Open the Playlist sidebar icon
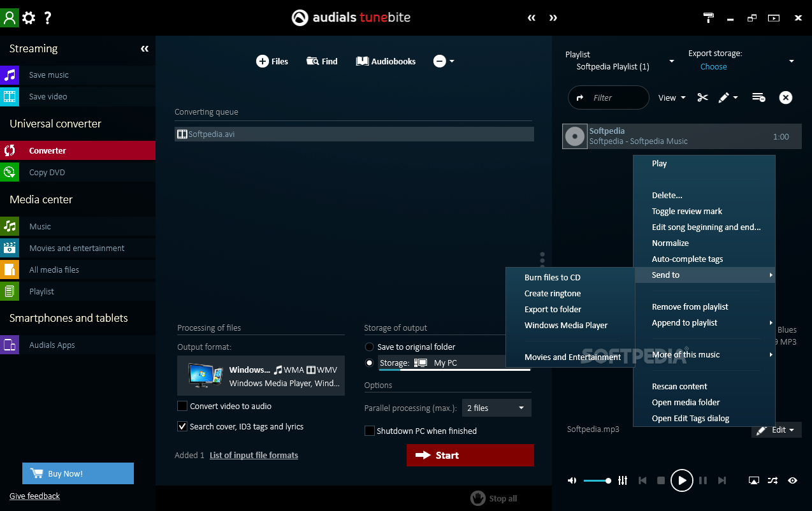 [10, 291]
